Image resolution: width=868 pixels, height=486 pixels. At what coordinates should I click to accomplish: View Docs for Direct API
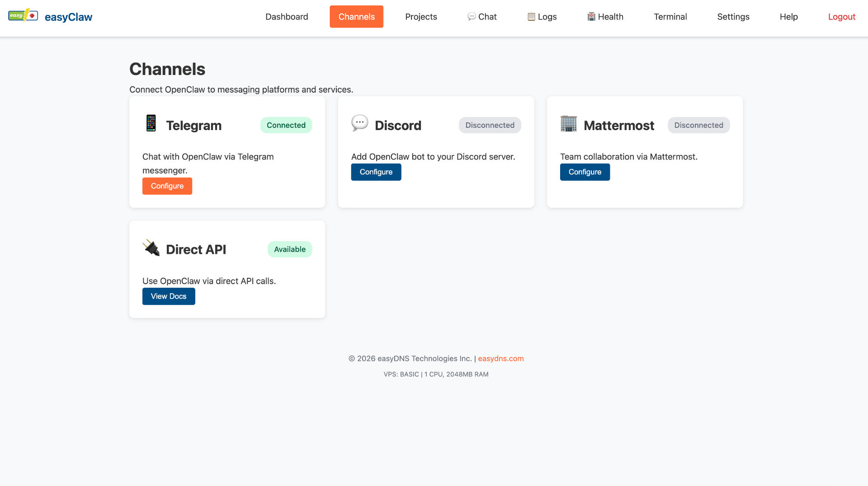click(x=169, y=296)
